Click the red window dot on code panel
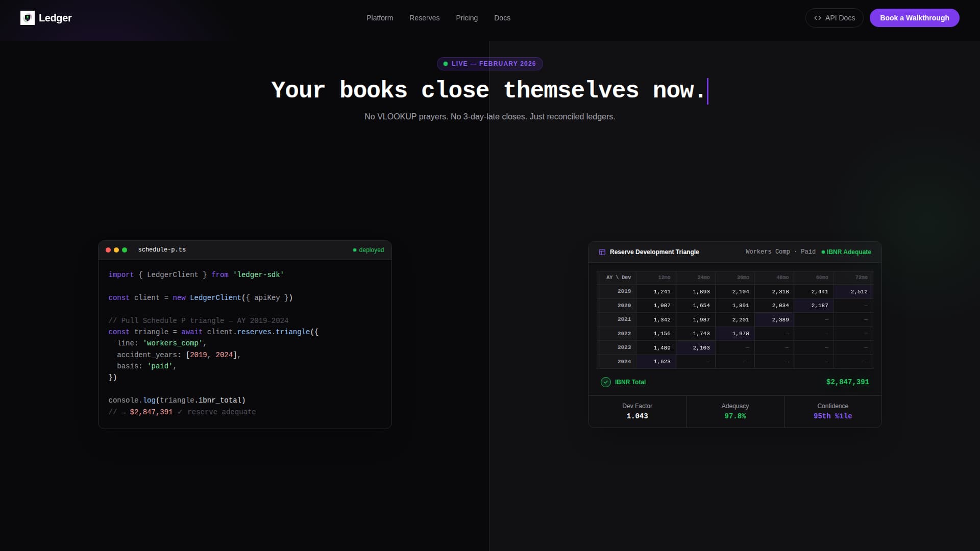Viewport: 980px width, 551px height. (x=108, y=250)
